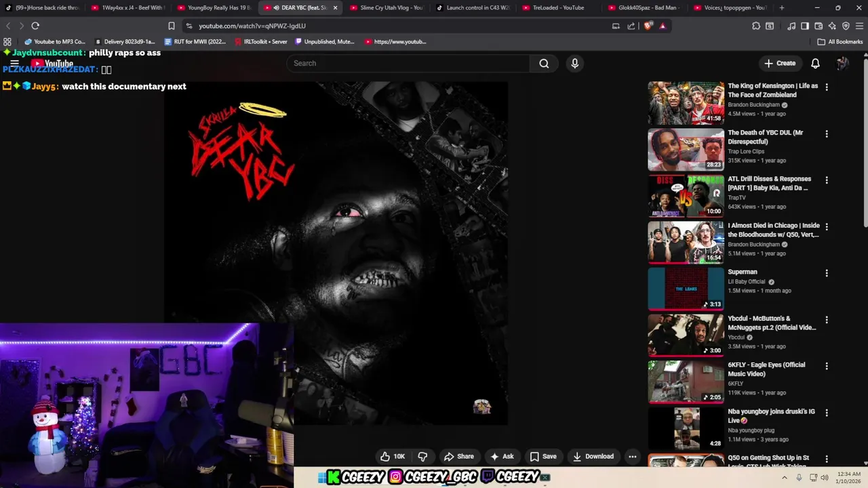Open the All Bookmarks folder
The image size is (868, 488).
[x=840, y=41]
